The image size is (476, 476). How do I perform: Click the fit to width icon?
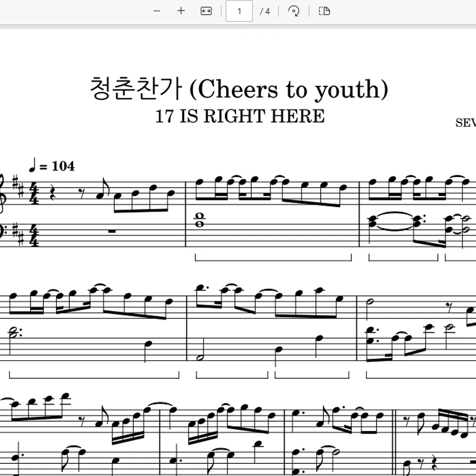206,11
